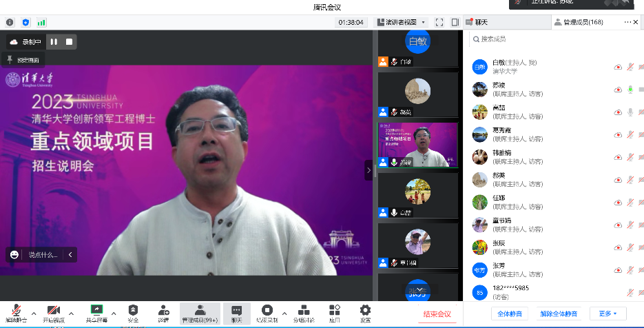Select the 童节娟 tile in thumbnail strip
Image resolution: width=644 pixels, height=328 pixels.
click(417, 245)
